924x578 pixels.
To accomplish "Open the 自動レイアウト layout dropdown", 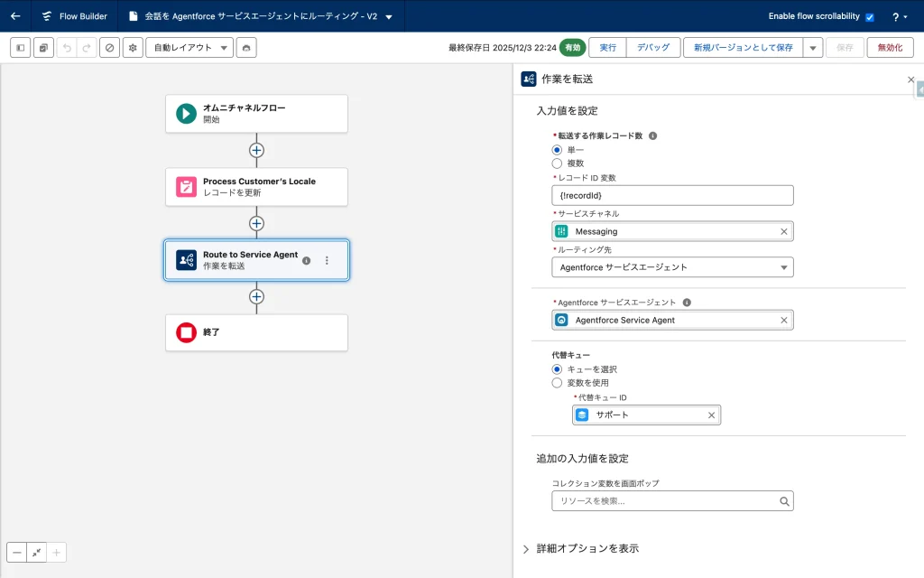I will (189, 48).
